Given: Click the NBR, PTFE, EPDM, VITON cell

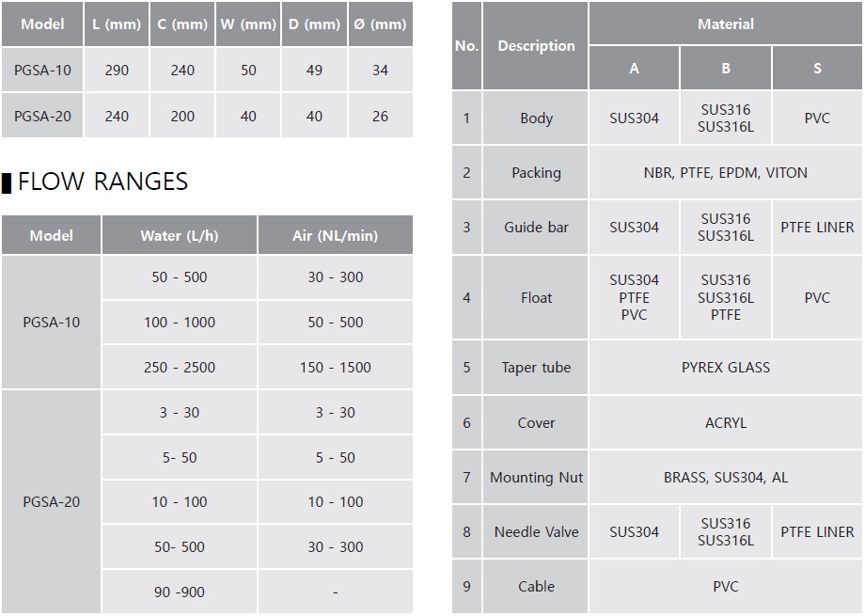Looking at the screenshot, I should point(725,173).
